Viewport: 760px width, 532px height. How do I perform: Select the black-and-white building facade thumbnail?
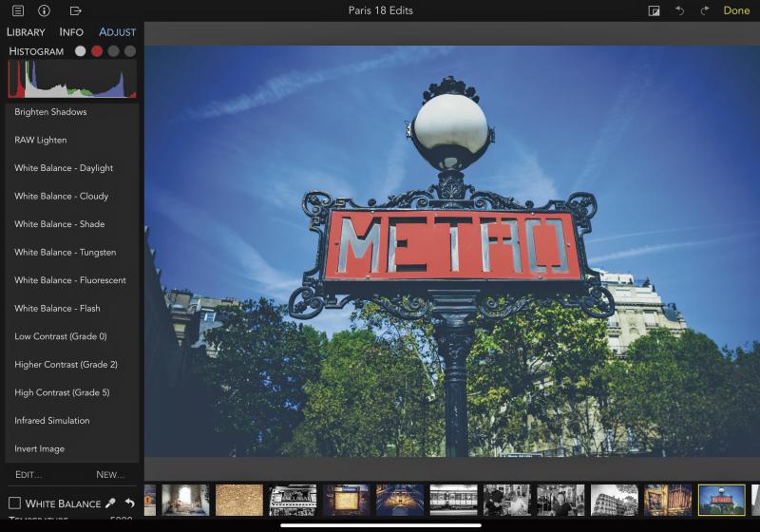(614, 500)
